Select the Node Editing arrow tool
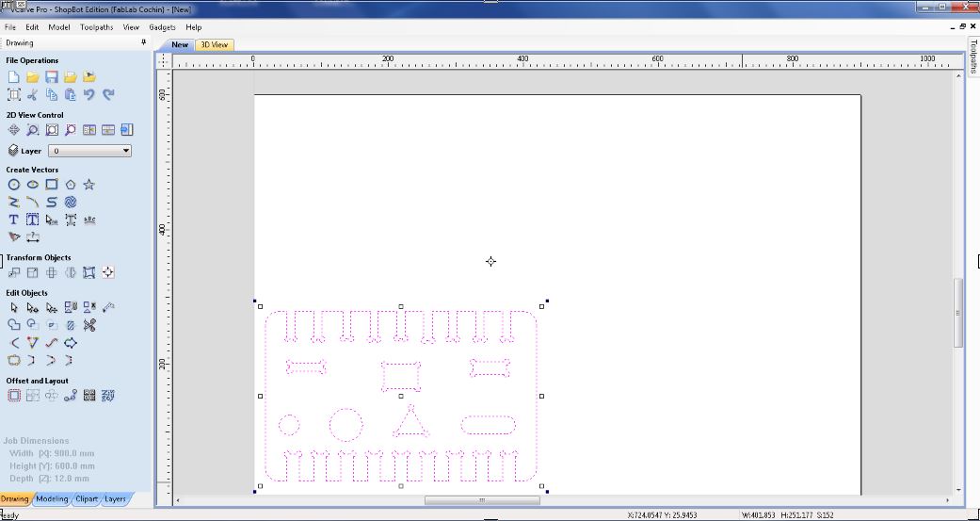The width and height of the screenshot is (980, 521). (x=33, y=308)
